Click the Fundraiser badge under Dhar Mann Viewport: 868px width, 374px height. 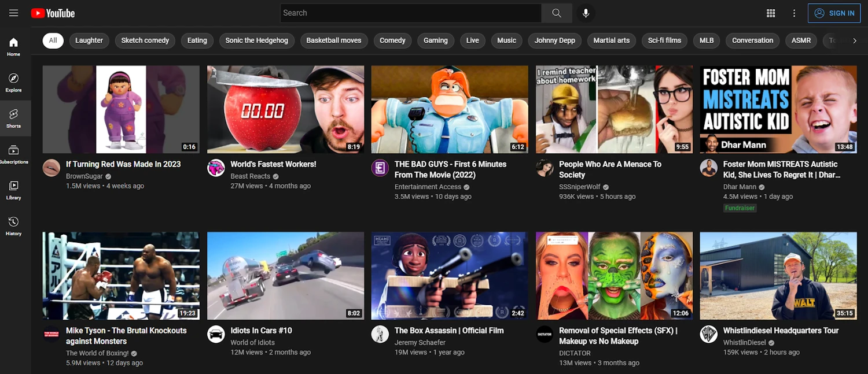pos(740,208)
